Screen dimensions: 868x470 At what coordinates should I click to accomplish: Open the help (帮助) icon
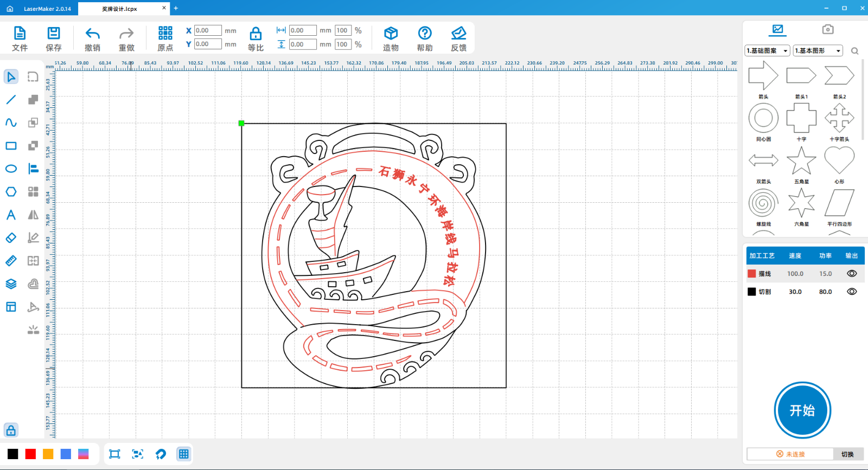425,34
